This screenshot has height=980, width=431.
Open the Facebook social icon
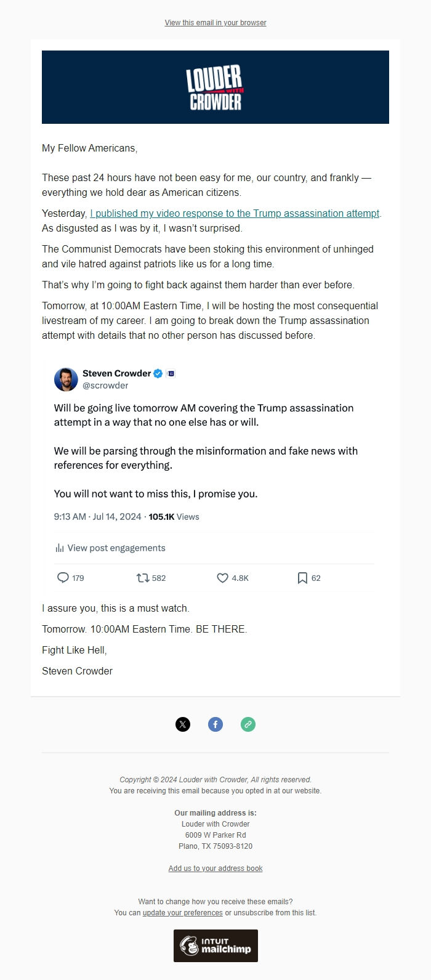click(216, 724)
